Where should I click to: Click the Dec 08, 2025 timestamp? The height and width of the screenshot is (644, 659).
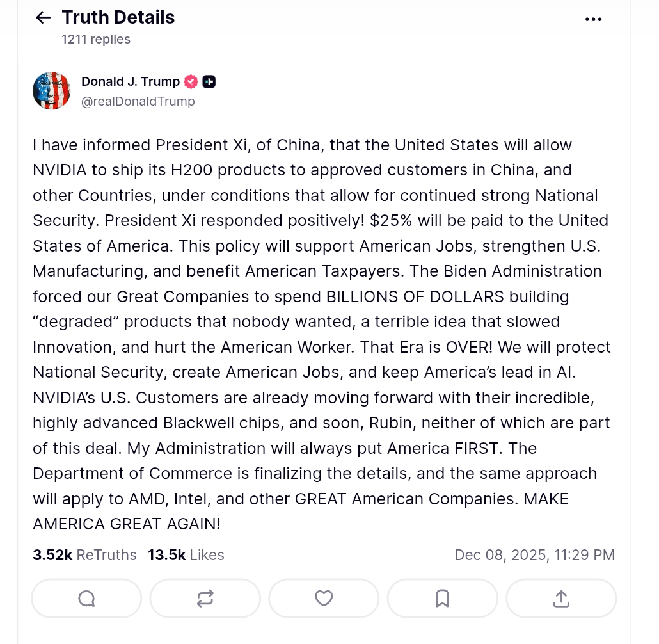[x=534, y=555]
